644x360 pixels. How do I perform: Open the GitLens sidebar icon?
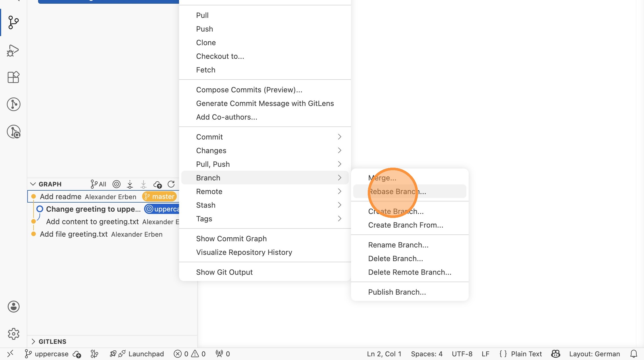pyautogui.click(x=13, y=104)
